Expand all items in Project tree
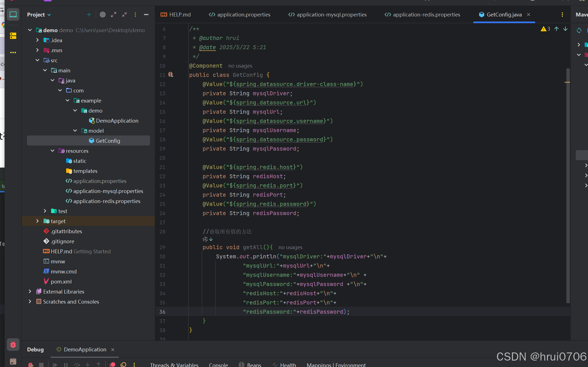This screenshot has width=588, height=367. point(113,15)
